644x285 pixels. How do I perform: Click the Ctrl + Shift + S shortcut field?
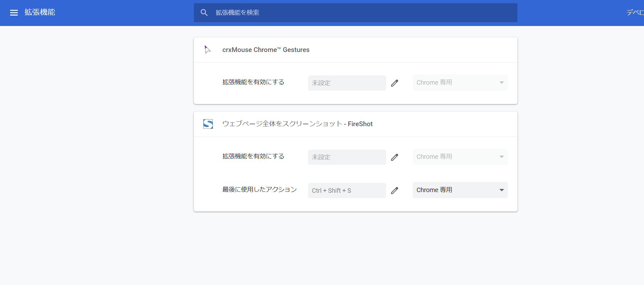(347, 191)
